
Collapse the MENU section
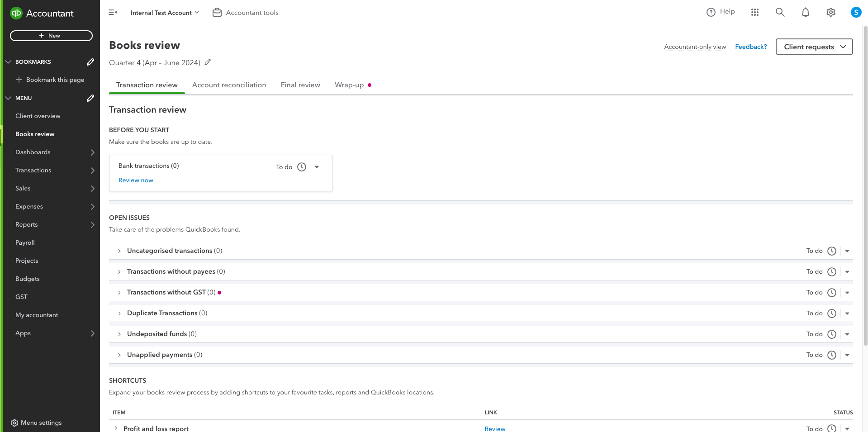(8, 98)
